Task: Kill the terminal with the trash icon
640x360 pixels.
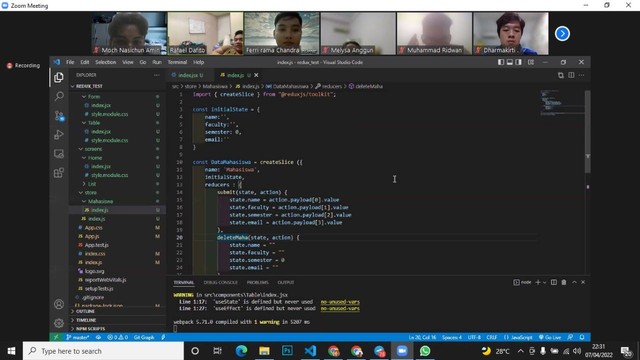Action: coord(564,282)
